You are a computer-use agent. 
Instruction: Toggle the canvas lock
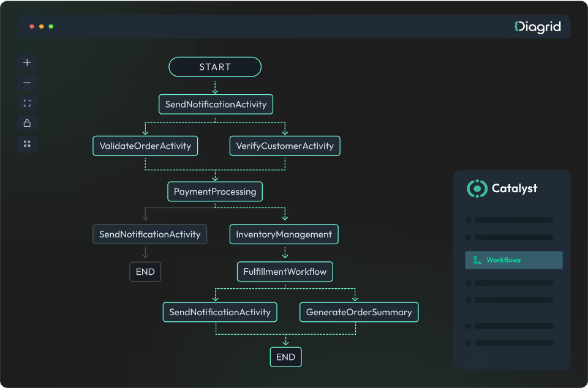[x=27, y=122]
